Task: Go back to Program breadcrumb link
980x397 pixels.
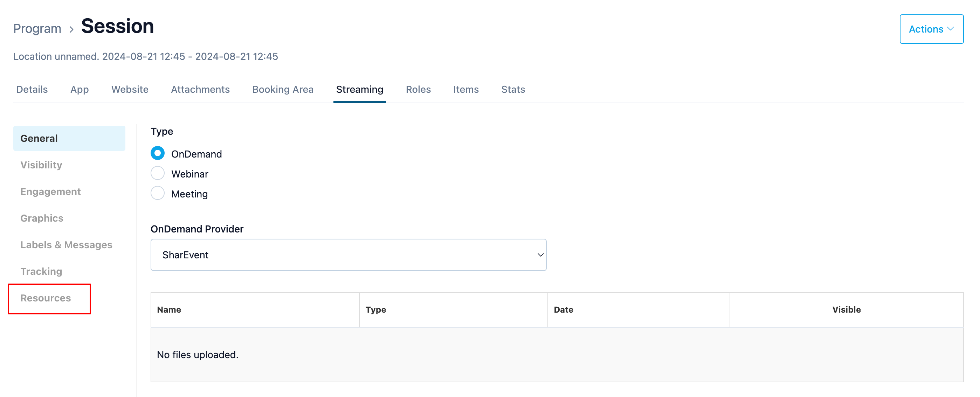Action: click(x=37, y=28)
